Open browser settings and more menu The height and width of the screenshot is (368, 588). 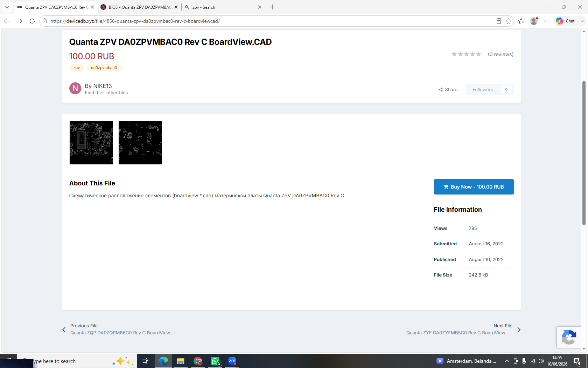[x=546, y=21]
